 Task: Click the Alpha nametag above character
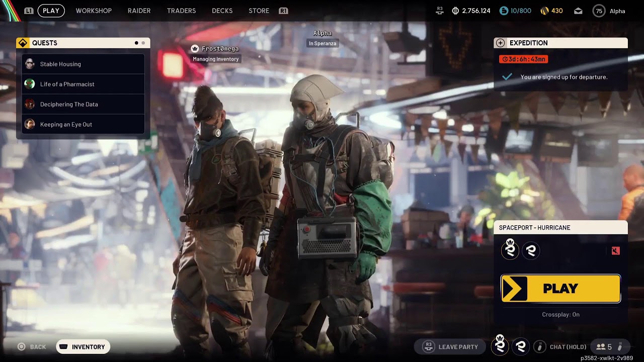(x=323, y=33)
